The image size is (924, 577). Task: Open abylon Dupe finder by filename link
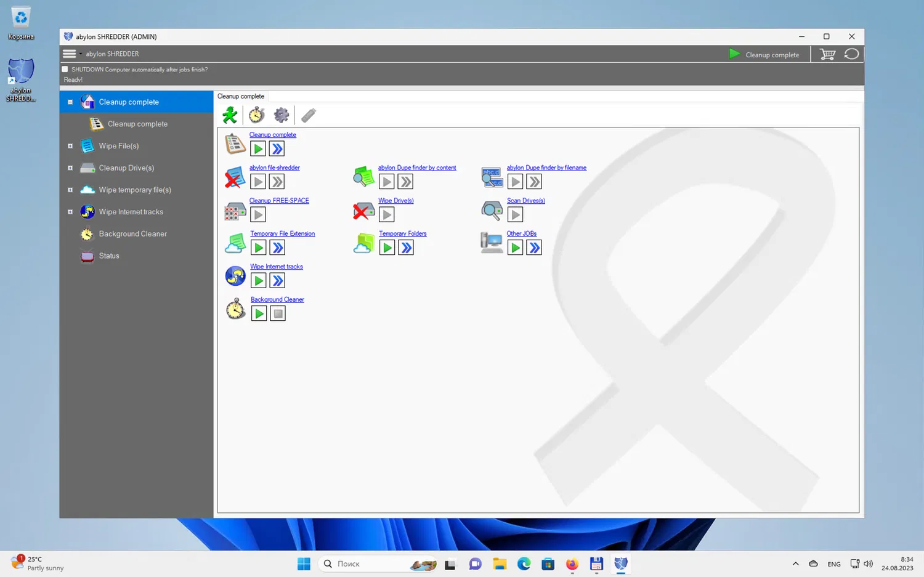[x=546, y=167]
